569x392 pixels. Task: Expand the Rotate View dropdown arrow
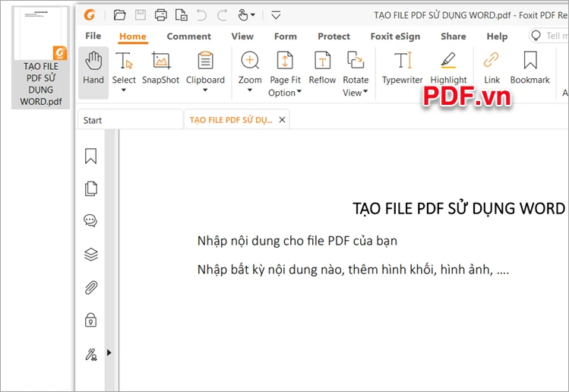pos(365,91)
